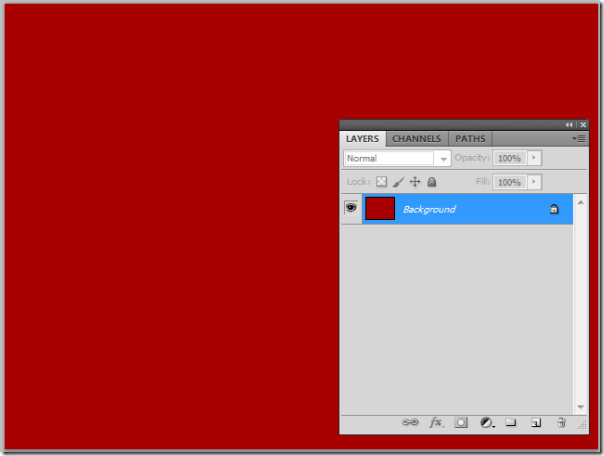This screenshot has width=604, height=456.
Task: Close the Layers panel
Action: [x=583, y=125]
